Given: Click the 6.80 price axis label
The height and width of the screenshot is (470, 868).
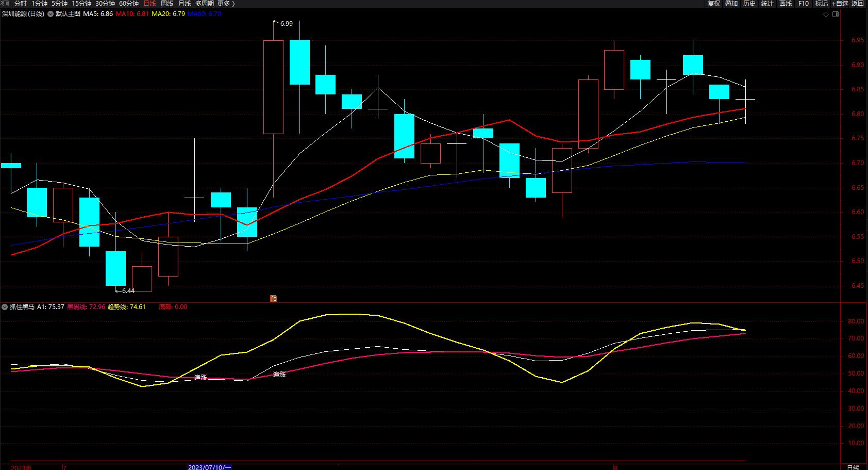Looking at the screenshot, I should [x=858, y=114].
